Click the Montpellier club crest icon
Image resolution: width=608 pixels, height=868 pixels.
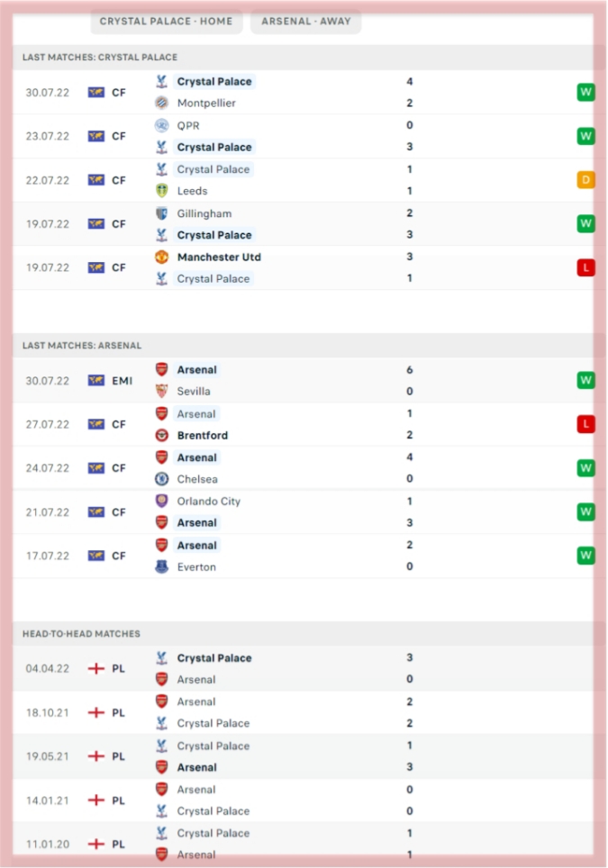162,103
